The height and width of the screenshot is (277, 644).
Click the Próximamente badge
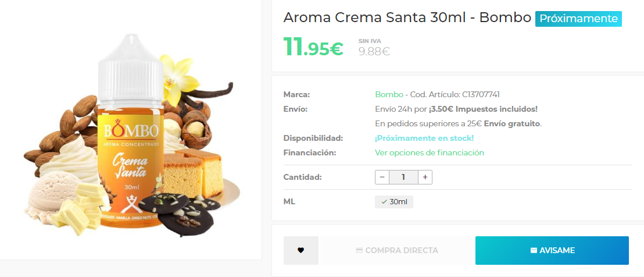(578, 19)
